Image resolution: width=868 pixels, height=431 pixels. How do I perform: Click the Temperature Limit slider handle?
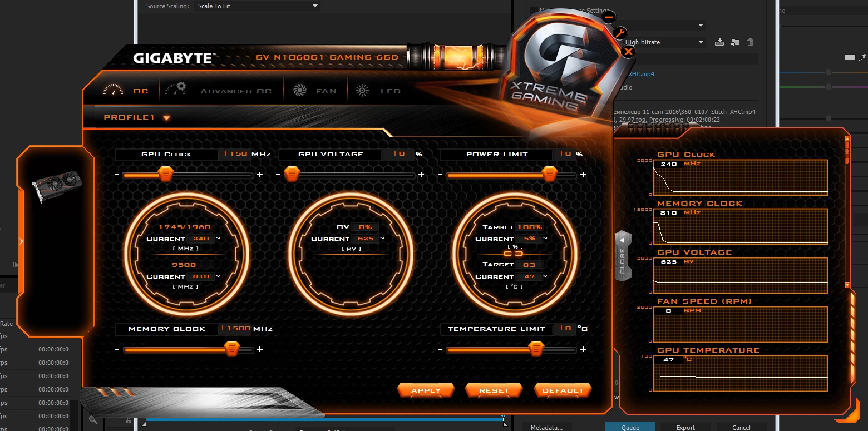pyautogui.click(x=536, y=350)
